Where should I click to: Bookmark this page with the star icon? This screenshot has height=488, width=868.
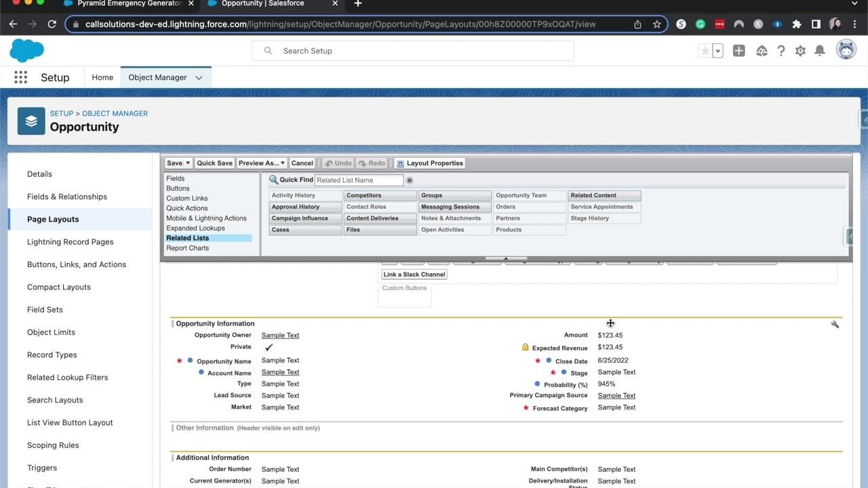pos(656,24)
